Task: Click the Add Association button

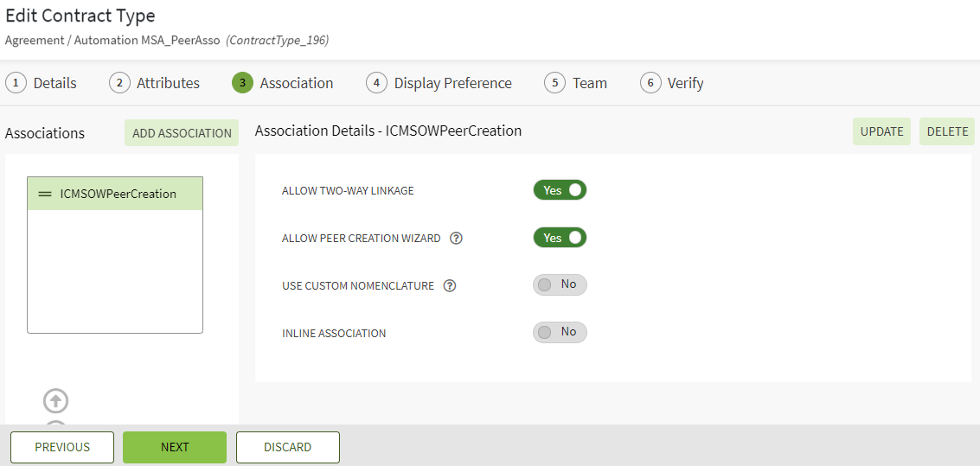Action: (182, 133)
